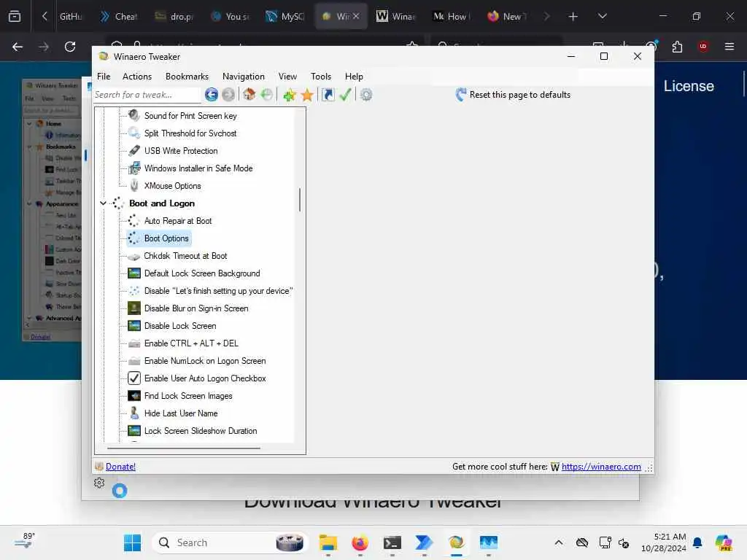Open the weather widget showing 89°
The width and height of the screenshot is (747, 560).
24,540
